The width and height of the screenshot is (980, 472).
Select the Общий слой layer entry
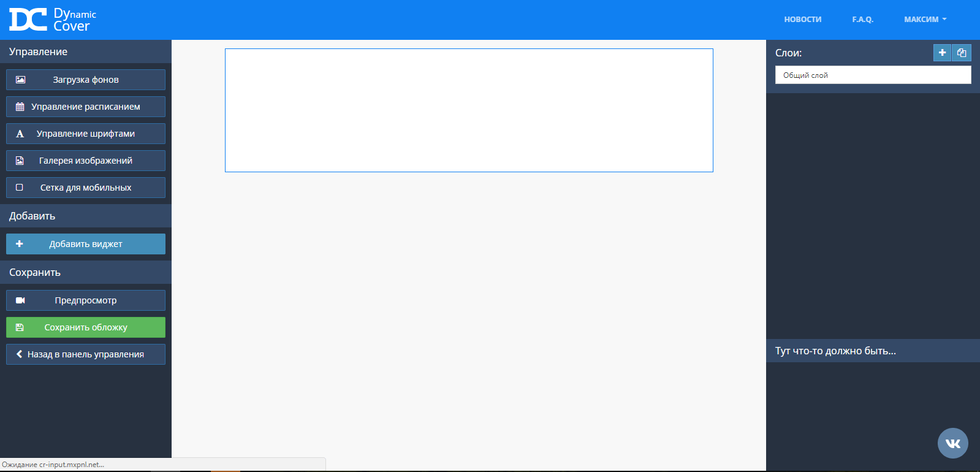coord(873,75)
